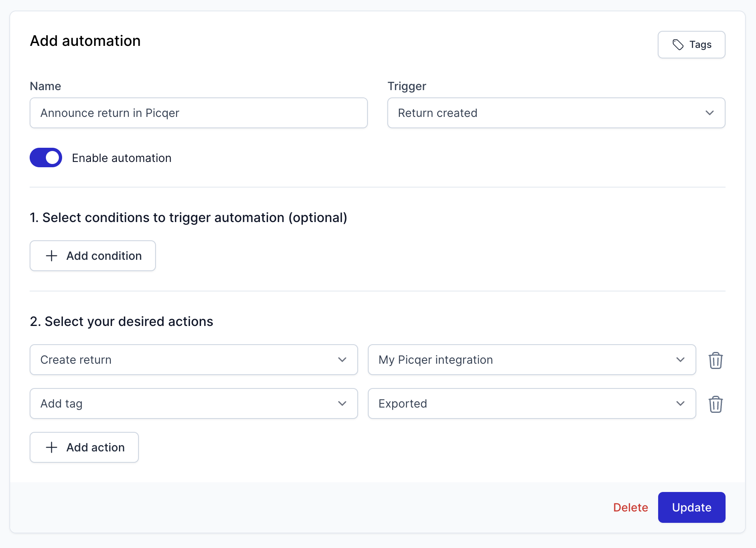756x548 pixels.
Task: Expand the Create return action dropdown
Action: point(193,360)
